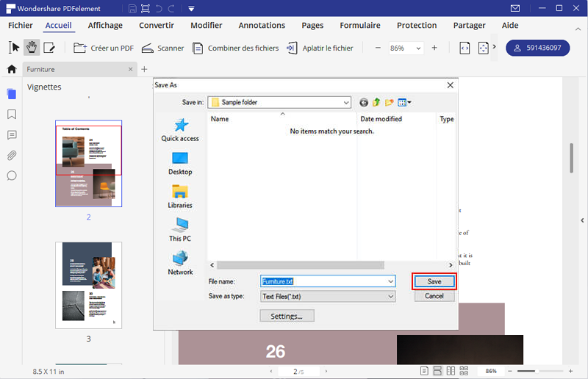
Task: Open the Affichage tab
Action: point(105,25)
